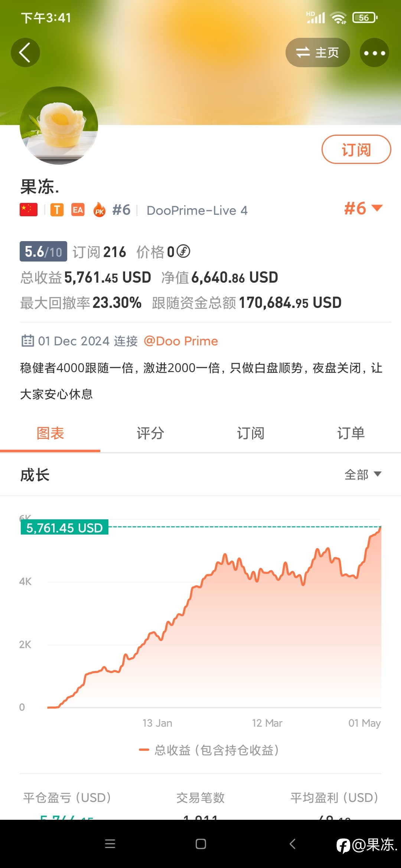This screenshot has width=401, height=868.
Task: Tap the PK flame icon
Action: click(x=99, y=210)
